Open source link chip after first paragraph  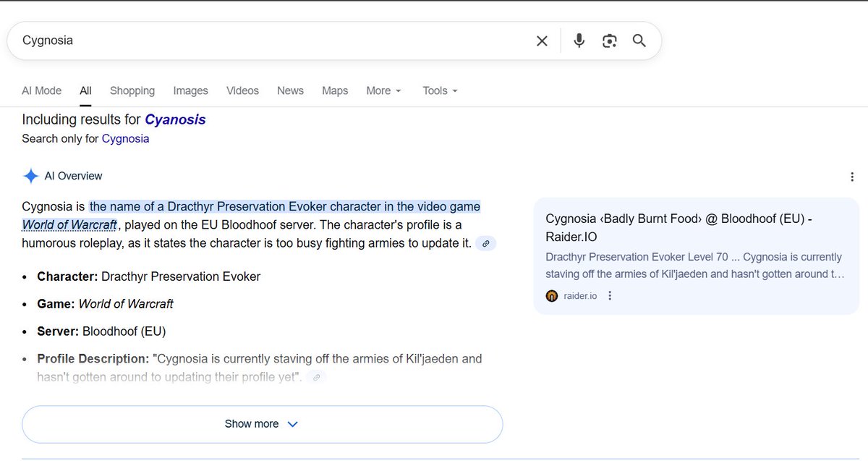(486, 244)
